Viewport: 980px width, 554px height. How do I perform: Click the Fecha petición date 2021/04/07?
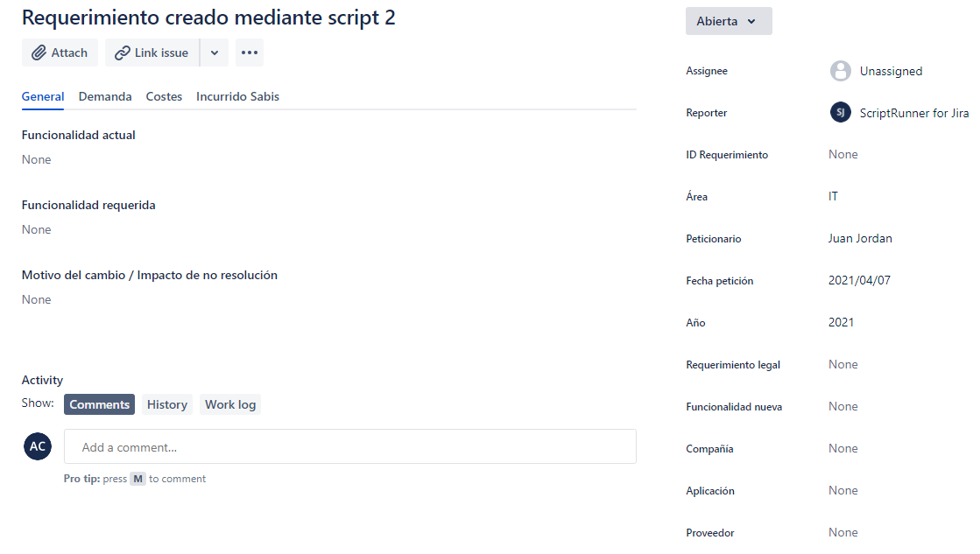(859, 280)
